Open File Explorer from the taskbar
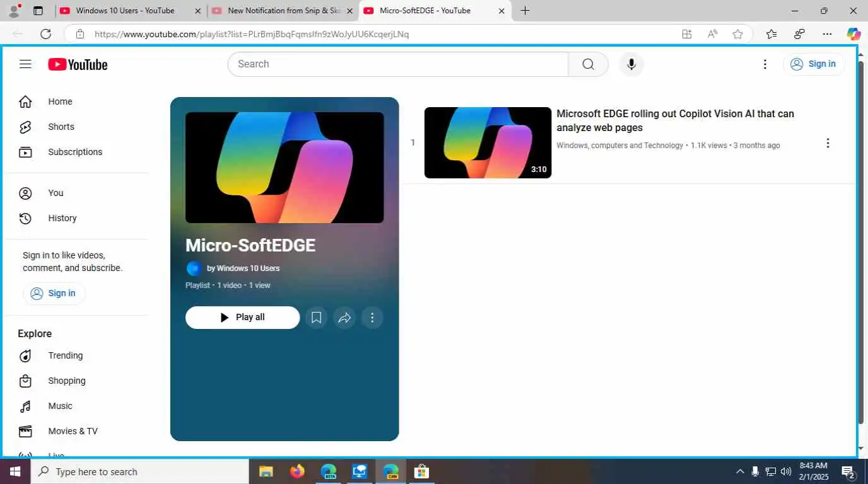This screenshot has width=868, height=484. pos(266,471)
